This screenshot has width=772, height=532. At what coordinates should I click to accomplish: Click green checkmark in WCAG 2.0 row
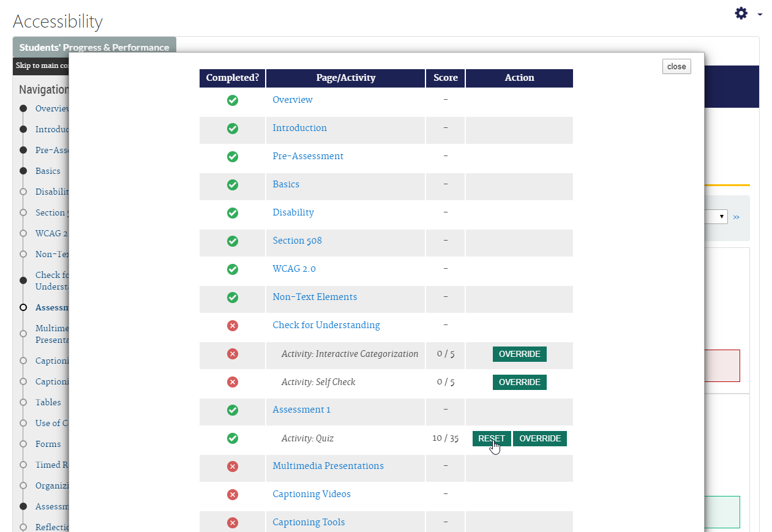(233, 269)
